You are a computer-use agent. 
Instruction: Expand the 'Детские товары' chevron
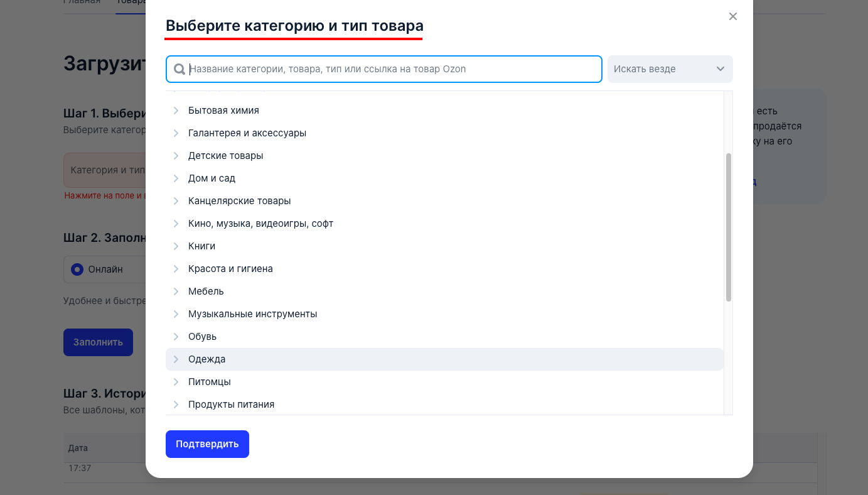176,156
